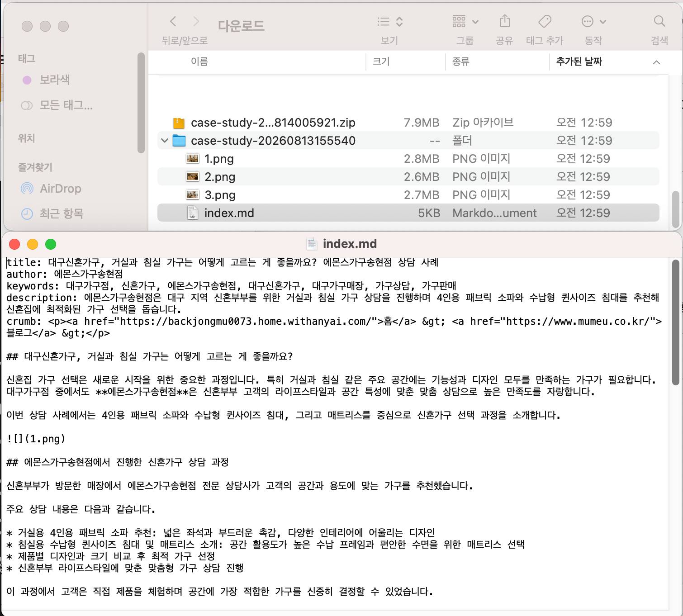Click the ![](1.png) image markdown line
This screenshot has width=683, height=616.
(x=36, y=439)
